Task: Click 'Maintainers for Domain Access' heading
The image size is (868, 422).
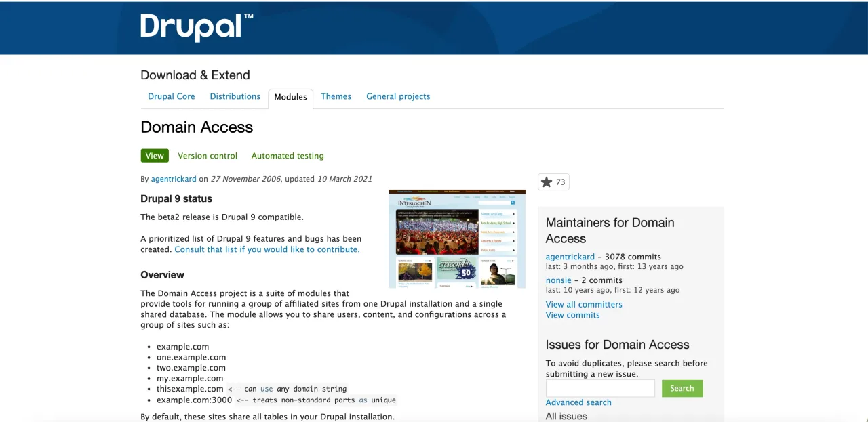Action: [610, 230]
